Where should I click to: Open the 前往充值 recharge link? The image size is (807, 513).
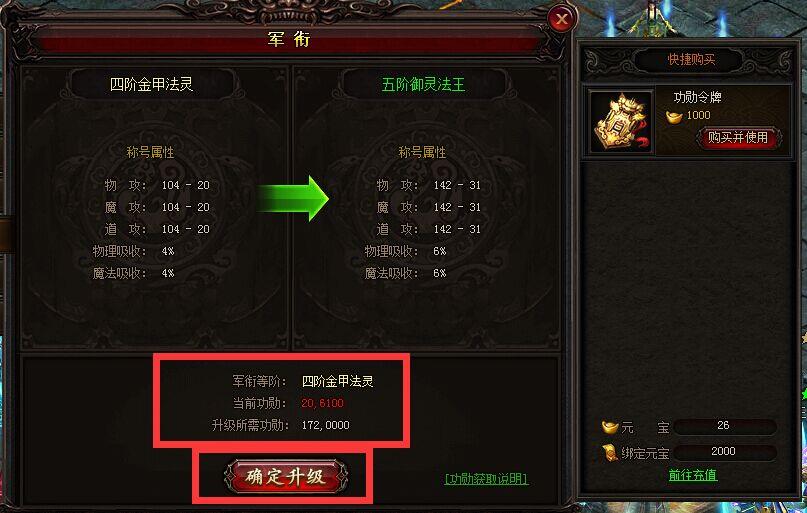tap(693, 475)
